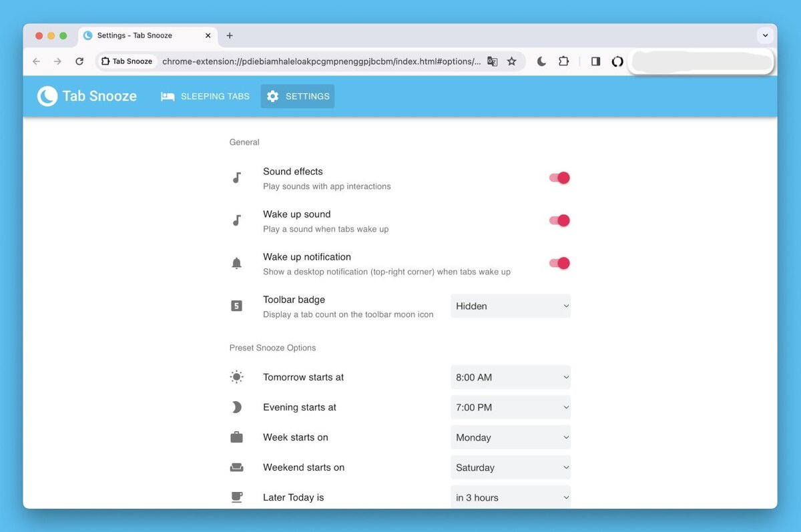801x532 pixels.
Task: Turn off Wake up notification switch
Action: 559,263
